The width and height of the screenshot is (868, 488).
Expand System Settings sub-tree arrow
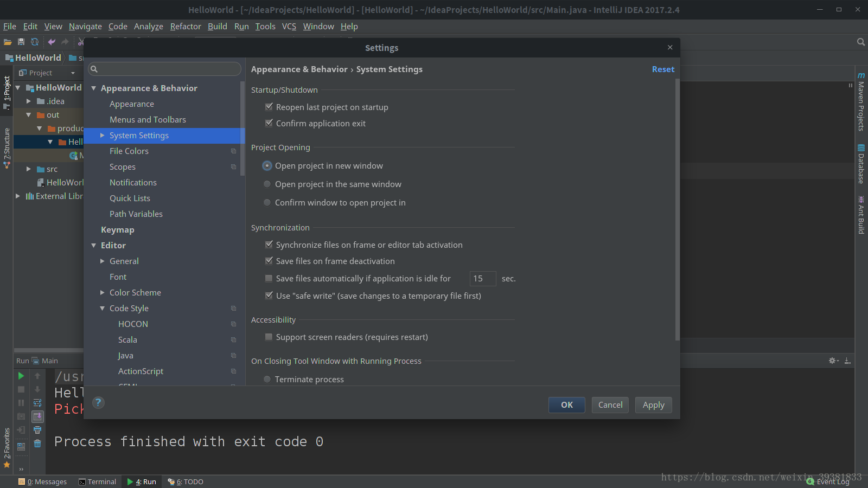coord(102,136)
